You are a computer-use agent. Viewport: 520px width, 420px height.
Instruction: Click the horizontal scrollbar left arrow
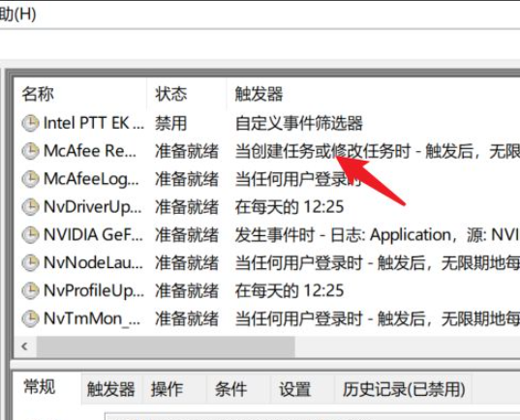tap(25, 346)
